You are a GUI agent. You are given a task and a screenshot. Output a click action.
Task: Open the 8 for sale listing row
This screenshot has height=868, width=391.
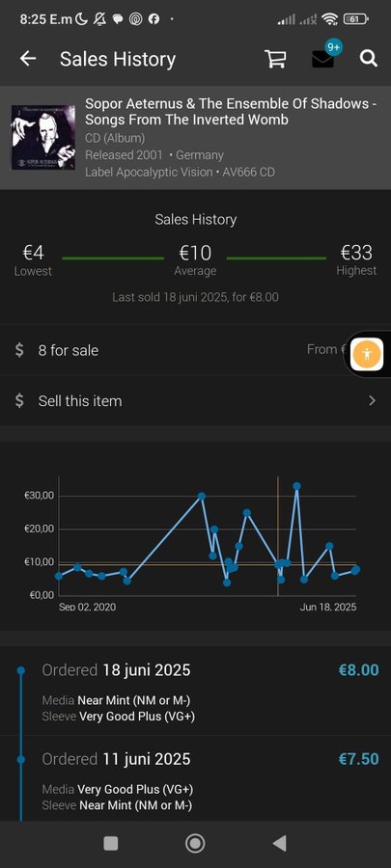[x=195, y=350]
